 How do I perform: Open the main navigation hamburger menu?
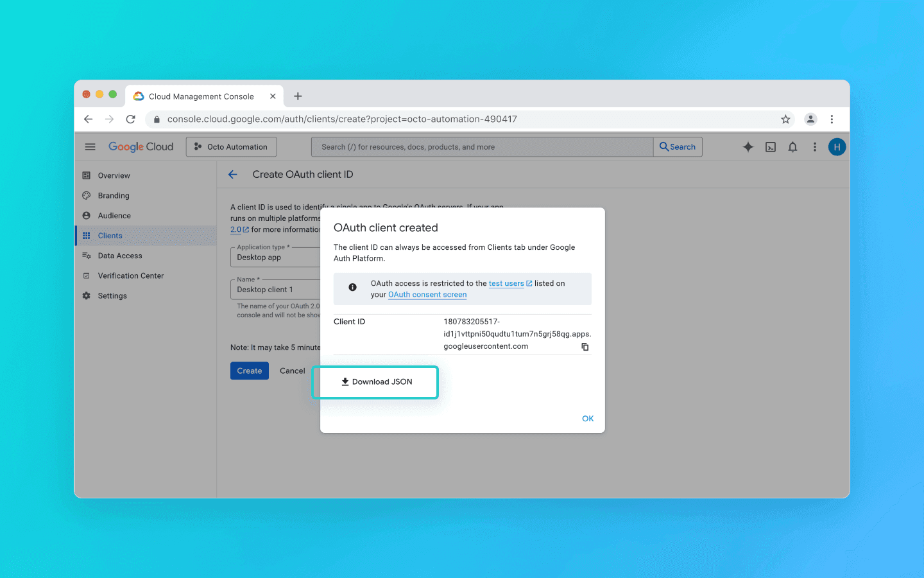pos(90,147)
